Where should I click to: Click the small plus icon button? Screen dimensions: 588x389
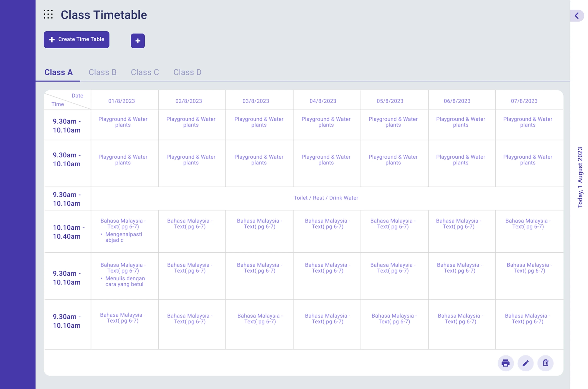tap(138, 41)
